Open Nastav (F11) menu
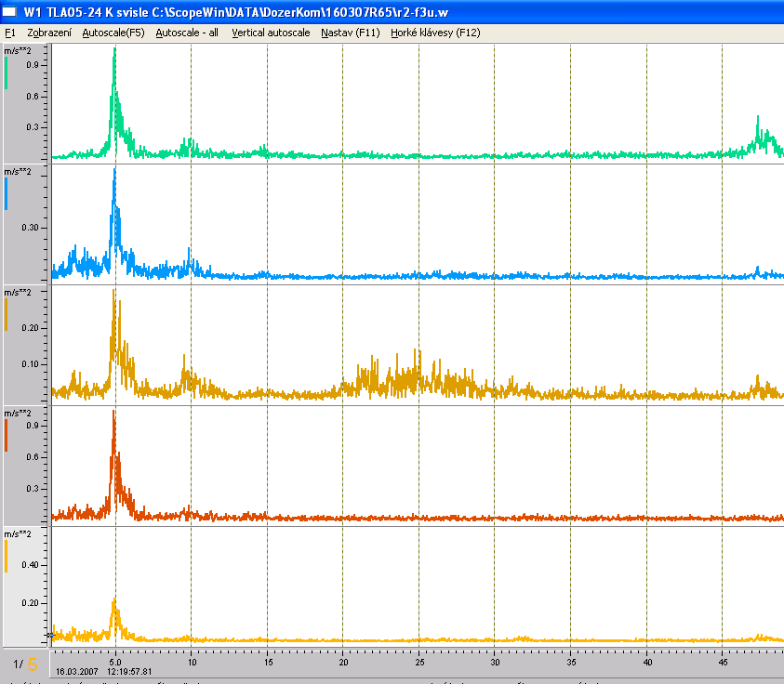 click(351, 33)
